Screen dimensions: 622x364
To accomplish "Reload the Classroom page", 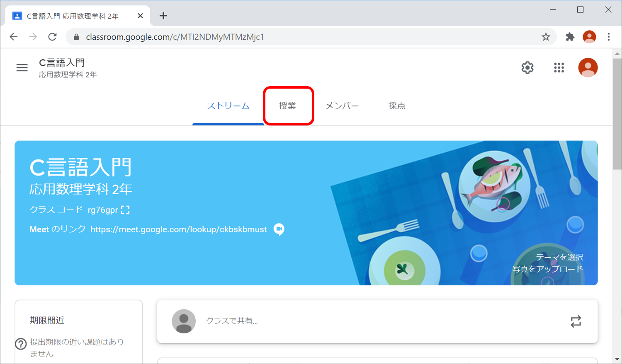I will 52,37.
